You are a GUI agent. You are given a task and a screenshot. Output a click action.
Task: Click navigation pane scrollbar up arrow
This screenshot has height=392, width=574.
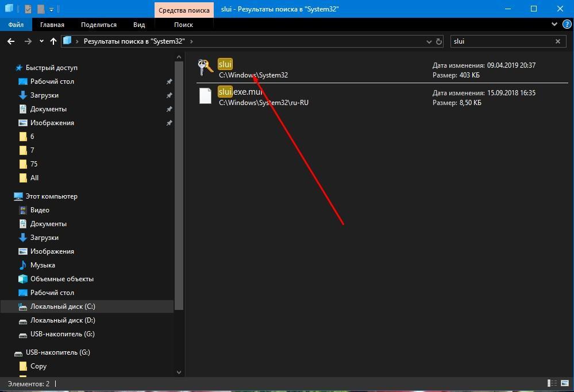tap(179, 57)
